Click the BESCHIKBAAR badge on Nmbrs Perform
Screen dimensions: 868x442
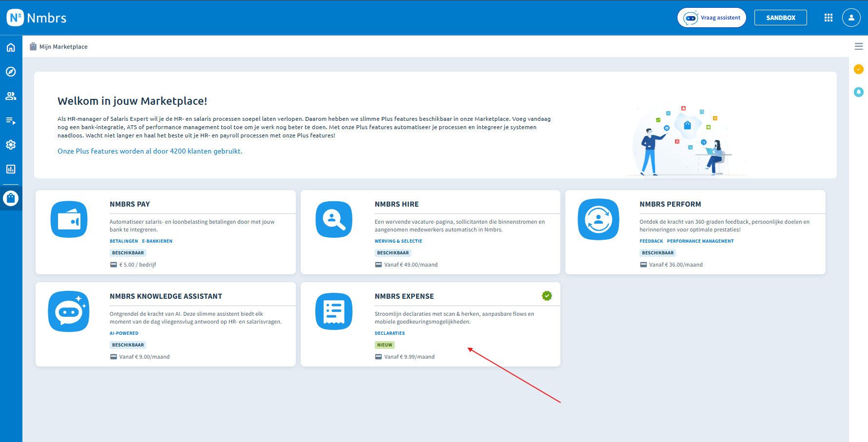click(658, 253)
